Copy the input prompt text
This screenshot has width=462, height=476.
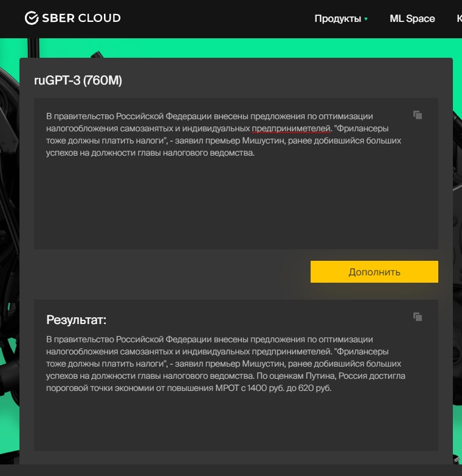coord(418,115)
